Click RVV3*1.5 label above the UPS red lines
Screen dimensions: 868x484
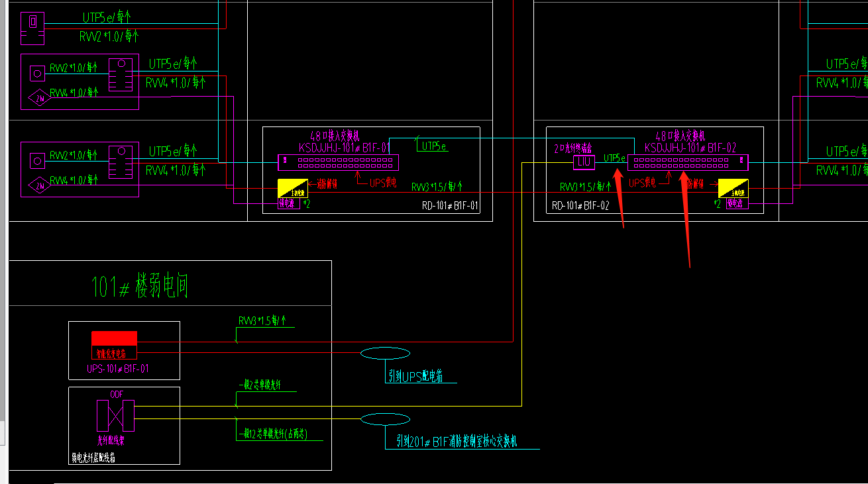pos(262,321)
